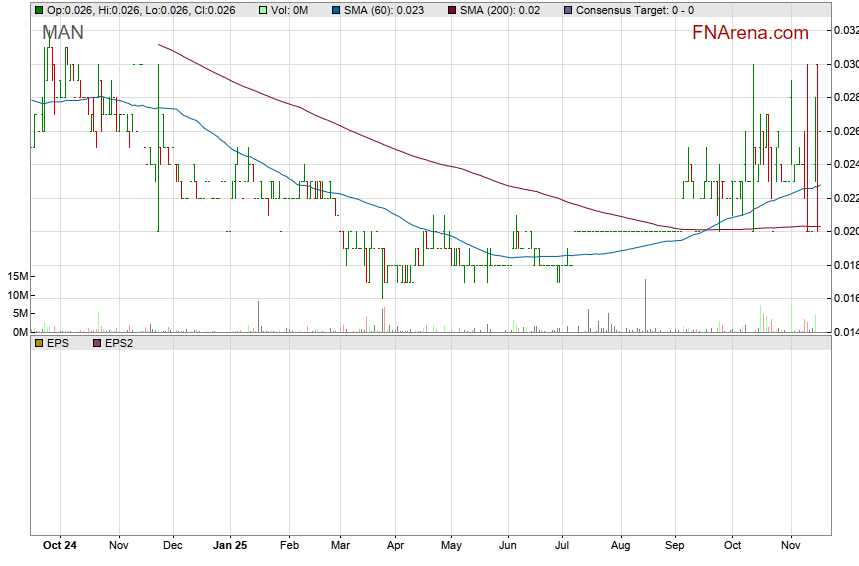Click the 15M volume axis label
The height and width of the screenshot is (566, 859).
tap(17, 276)
